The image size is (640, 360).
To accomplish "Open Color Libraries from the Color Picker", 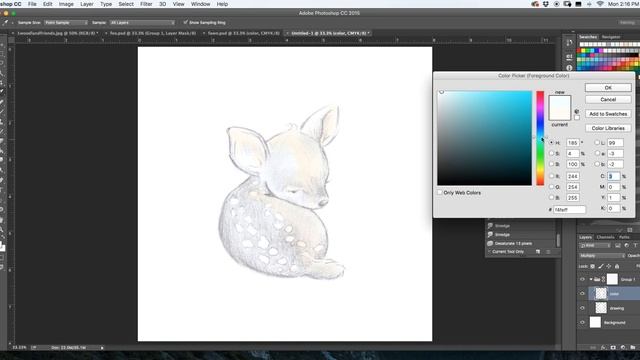I will (x=608, y=128).
